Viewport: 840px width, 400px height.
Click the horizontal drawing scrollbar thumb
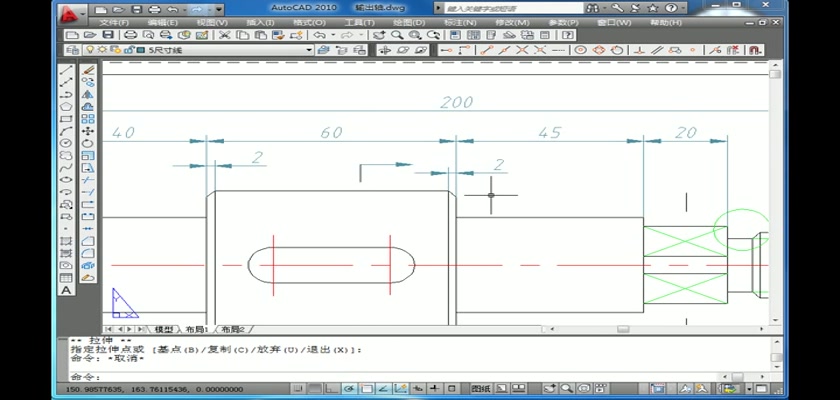[x=623, y=329]
